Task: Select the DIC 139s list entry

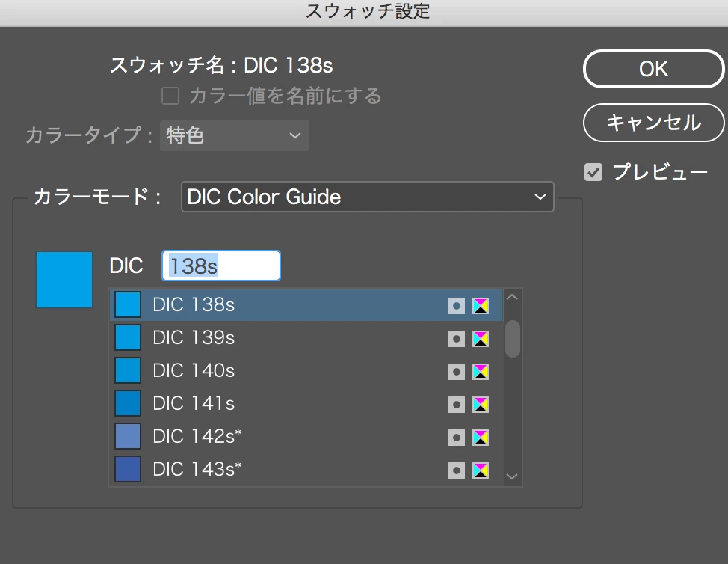Action: 306,338
